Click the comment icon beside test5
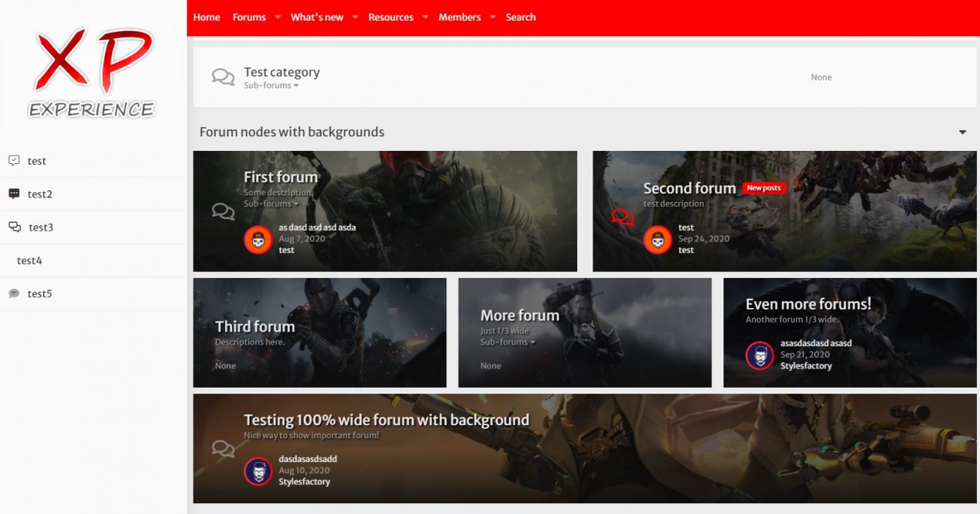The height and width of the screenshot is (514, 980). [14, 293]
